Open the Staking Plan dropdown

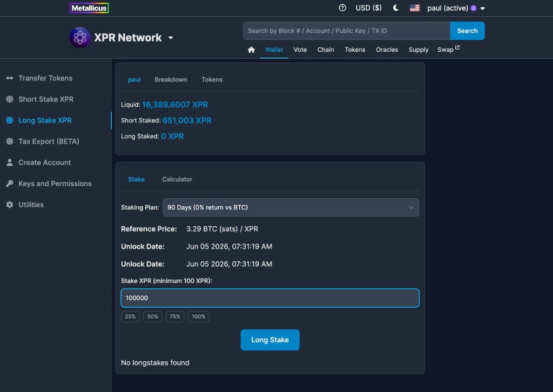click(x=291, y=207)
